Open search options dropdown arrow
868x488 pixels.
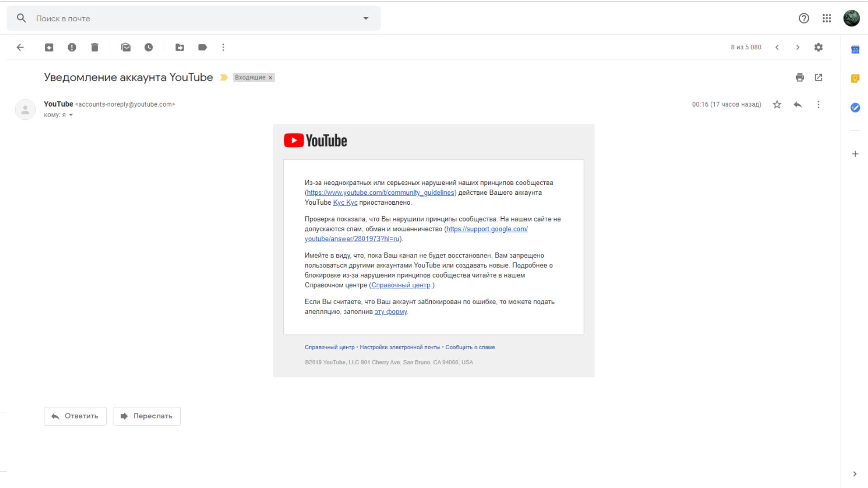[x=366, y=19]
